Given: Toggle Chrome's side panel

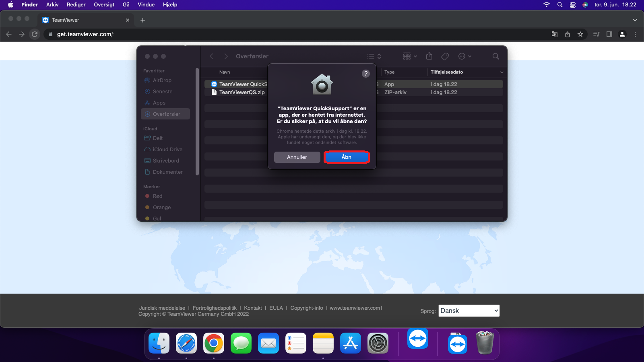Looking at the screenshot, I should (609, 34).
